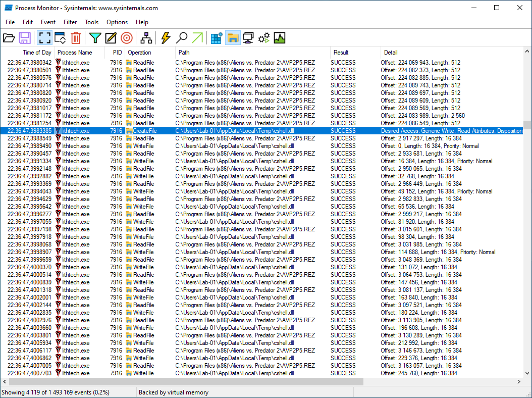Viewport: 532px width, 398px height.
Task: Open the Tools menu
Action: (x=91, y=22)
